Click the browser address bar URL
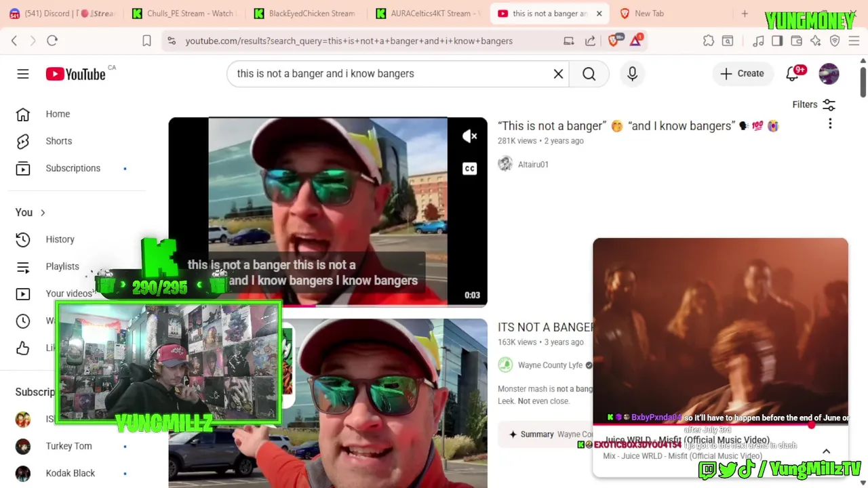868x488 pixels. [349, 41]
